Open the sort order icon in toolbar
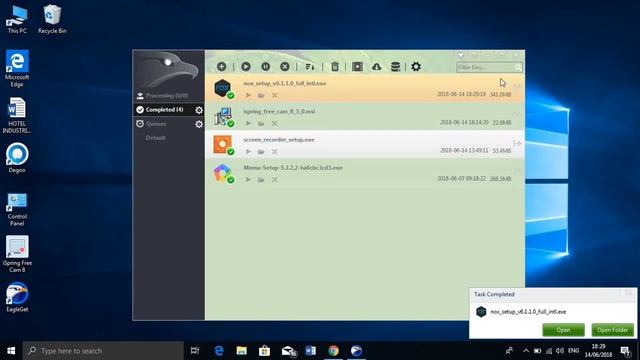The width and height of the screenshot is (640, 360). coord(310,67)
